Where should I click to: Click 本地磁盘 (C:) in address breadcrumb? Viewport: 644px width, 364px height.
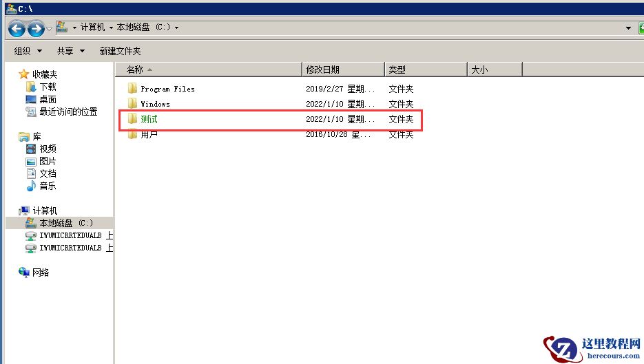tap(143, 27)
